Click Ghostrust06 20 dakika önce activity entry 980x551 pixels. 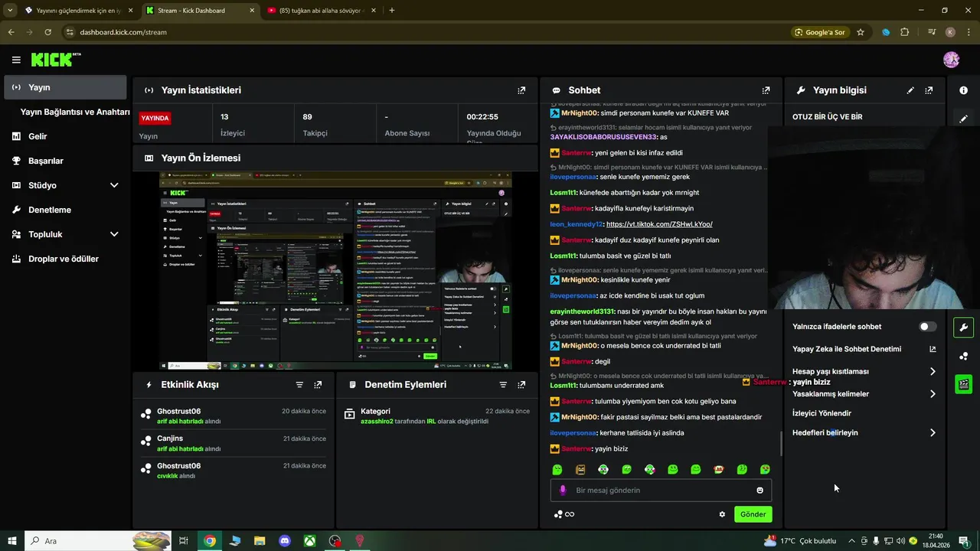234,416
